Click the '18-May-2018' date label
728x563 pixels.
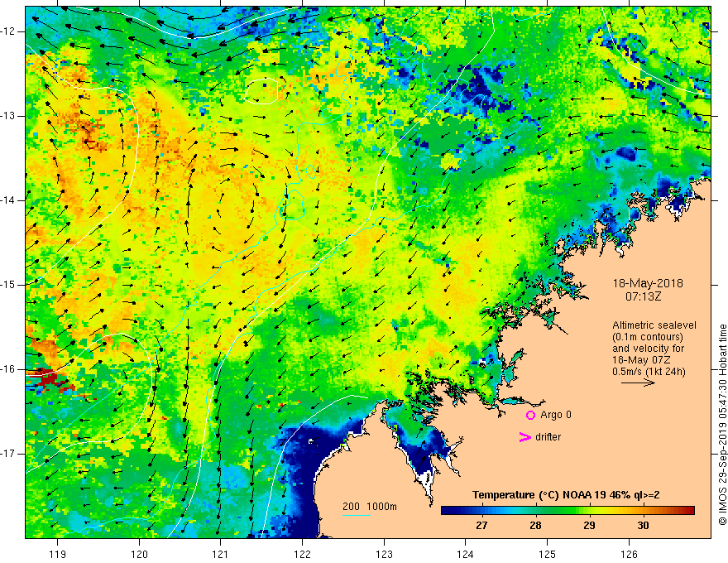coord(648,283)
